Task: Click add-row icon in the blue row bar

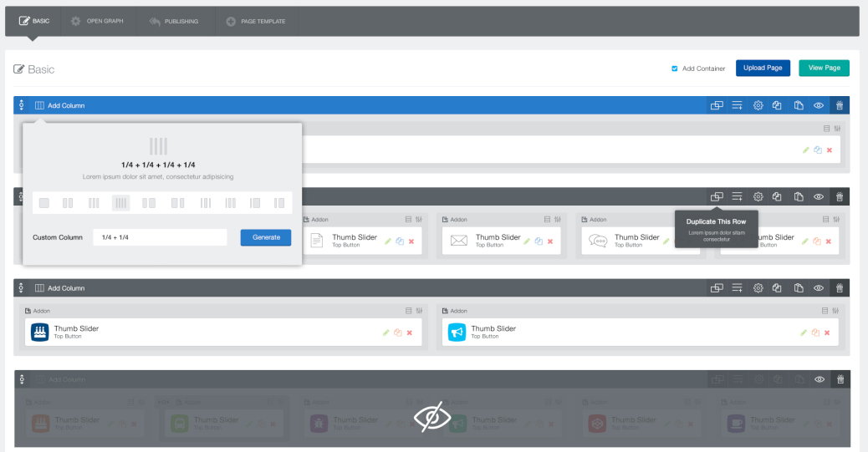Action: coord(737,105)
